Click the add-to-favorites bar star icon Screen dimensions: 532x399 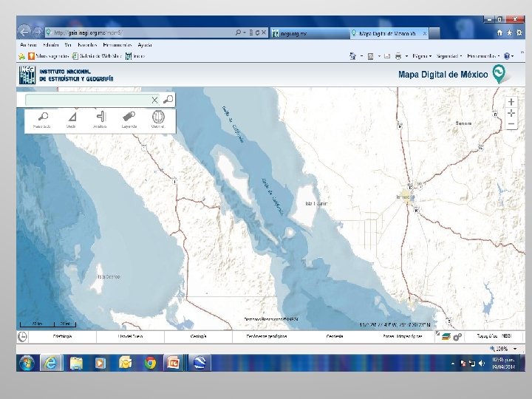coord(21,56)
